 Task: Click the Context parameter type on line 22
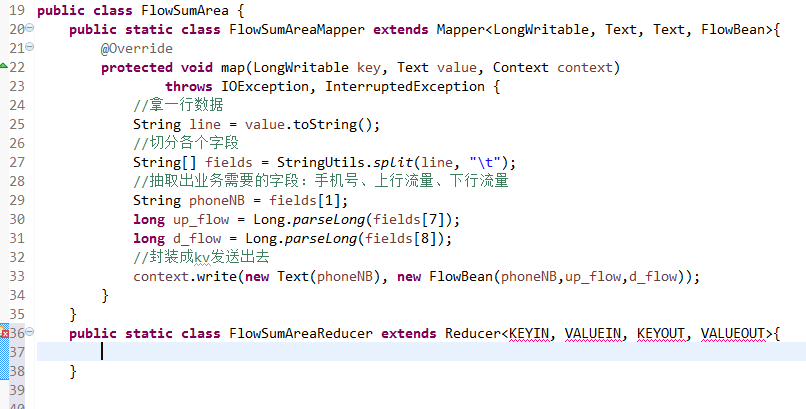521,67
